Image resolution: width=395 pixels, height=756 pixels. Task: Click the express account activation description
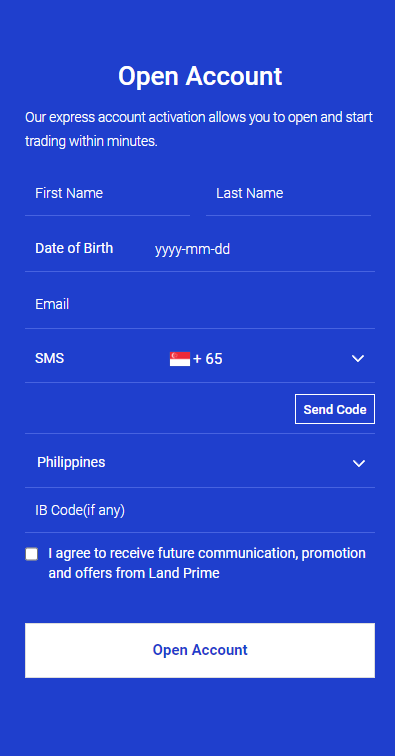[x=199, y=129]
